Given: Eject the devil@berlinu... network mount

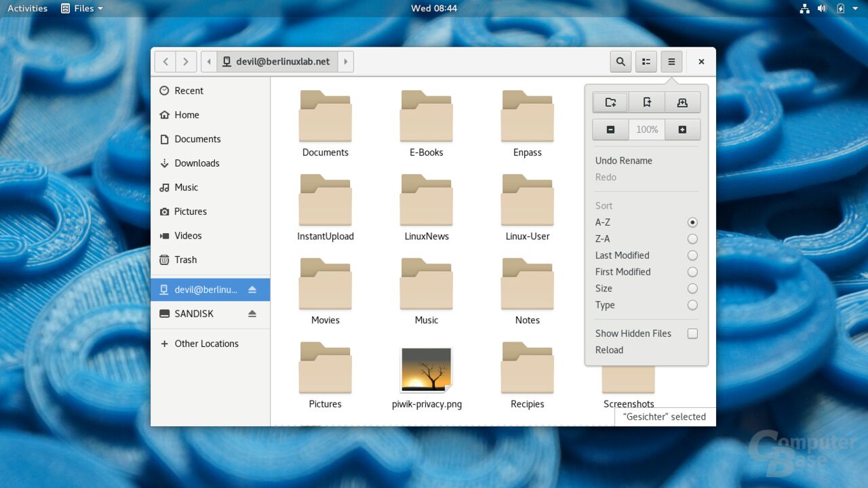Looking at the screenshot, I should coord(252,289).
